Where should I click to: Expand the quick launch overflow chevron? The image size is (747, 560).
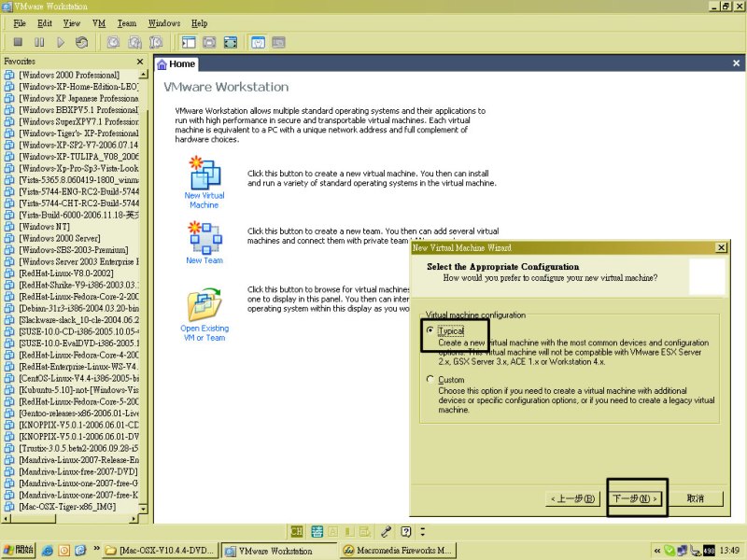96,549
